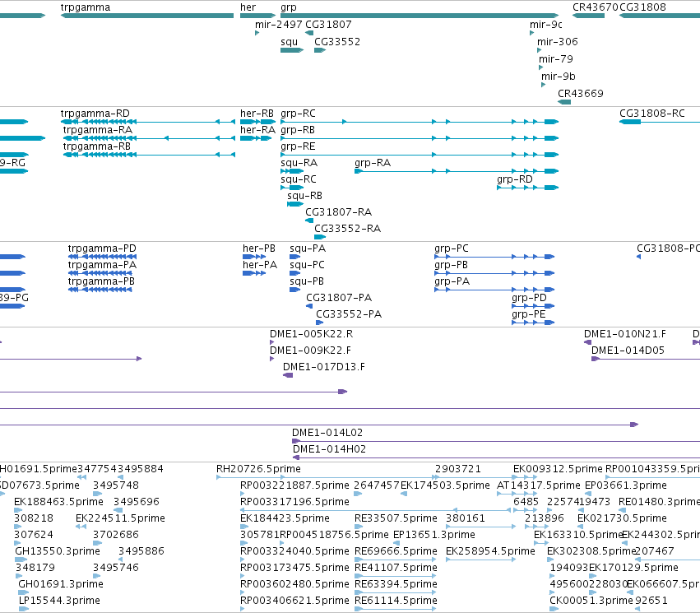Click the AT14317.5prime EST label
700x613 pixels.
pos(539,485)
